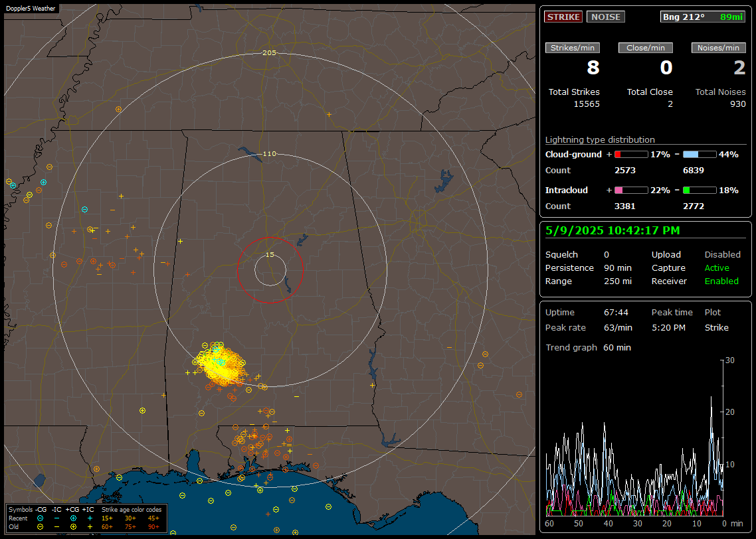Click the Total Strikes value 15565
Viewport: 756px width, 539px height.
pyautogui.click(x=587, y=104)
